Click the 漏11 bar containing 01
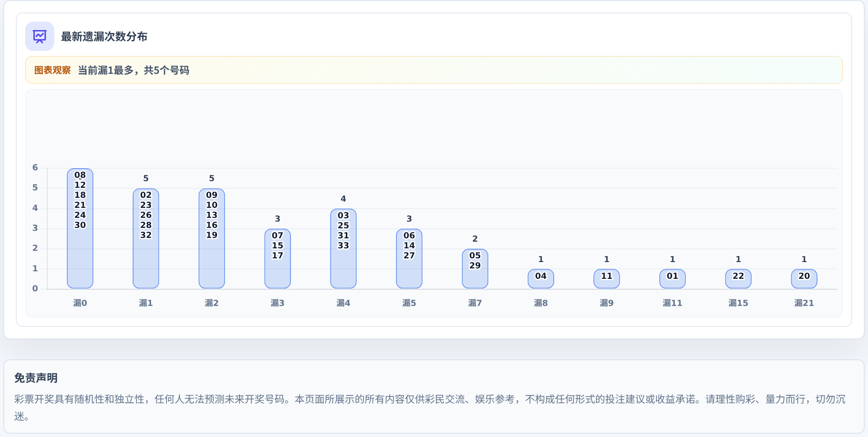Image resolution: width=868 pixels, height=437 pixels. tap(673, 279)
